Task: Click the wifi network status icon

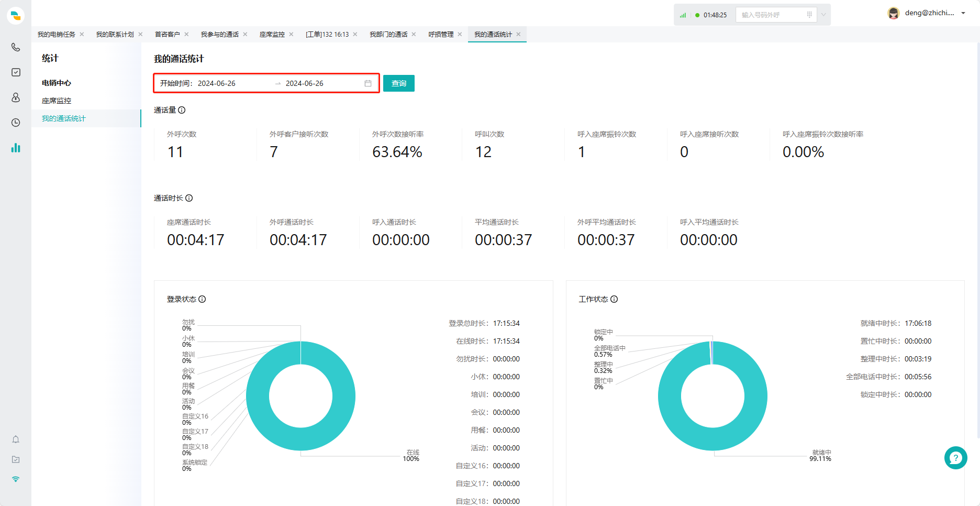Action: pos(16,479)
